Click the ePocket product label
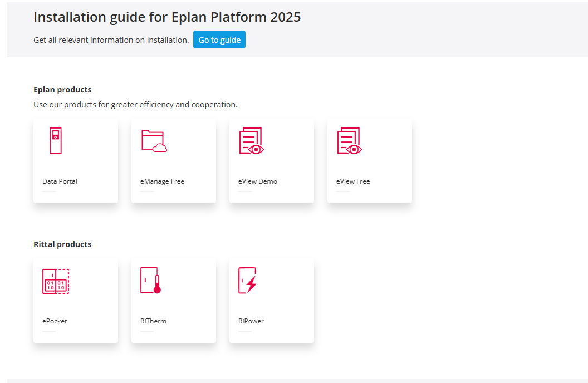The image size is (588, 383). pos(55,321)
